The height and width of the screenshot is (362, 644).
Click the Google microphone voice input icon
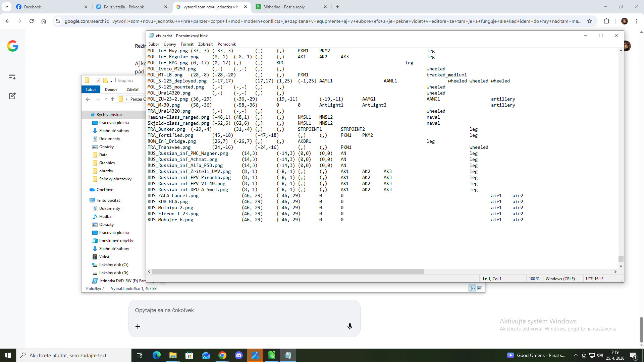coord(350,326)
